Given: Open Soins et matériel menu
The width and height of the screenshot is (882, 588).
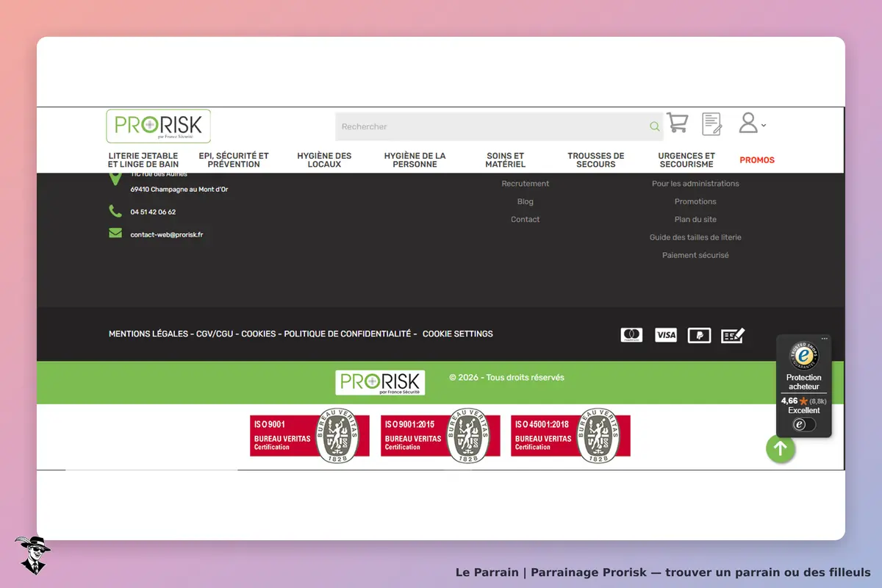Looking at the screenshot, I should (x=506, y=160).
